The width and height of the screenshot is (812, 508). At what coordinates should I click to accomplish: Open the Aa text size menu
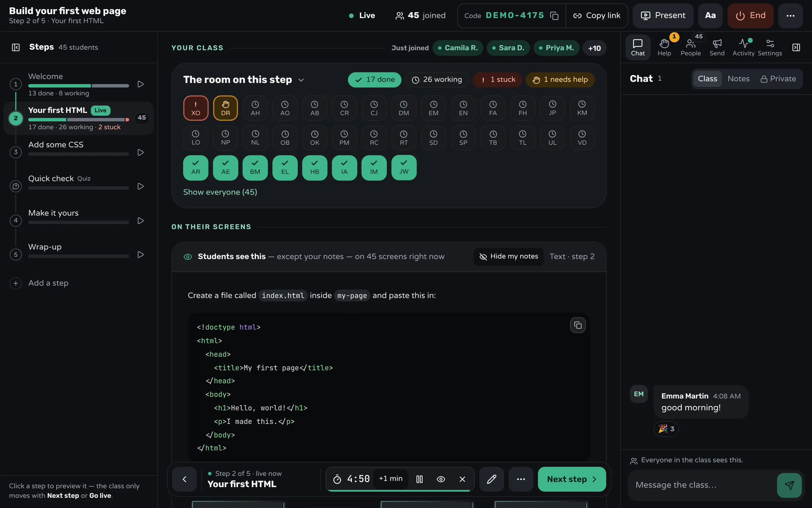pos(710,16)
